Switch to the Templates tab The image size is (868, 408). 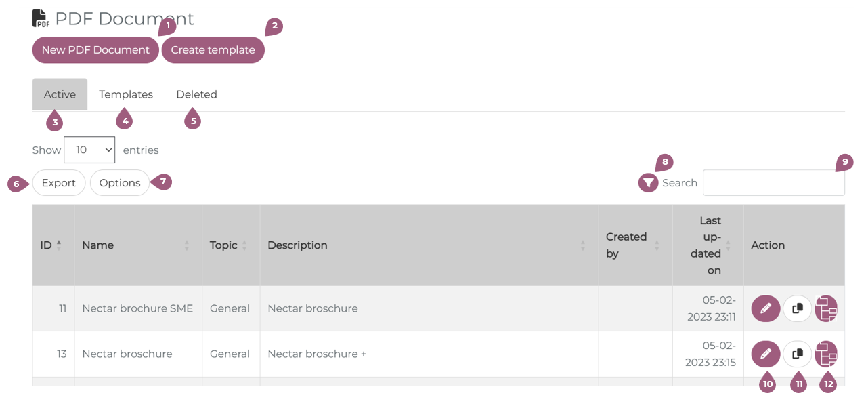pyautogui.click(x=126, y=94)
